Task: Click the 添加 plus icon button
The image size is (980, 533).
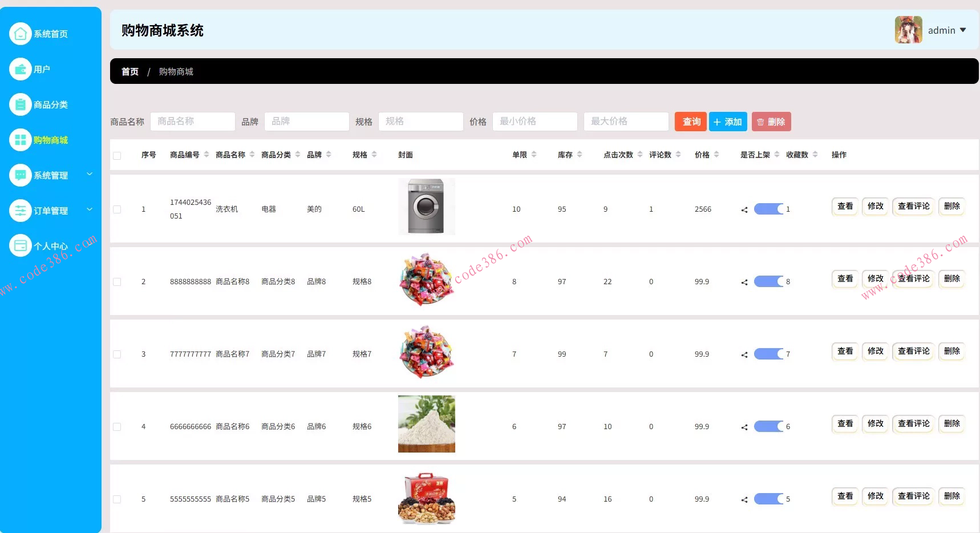Action: pyautogui.click(x=718, y=121)
